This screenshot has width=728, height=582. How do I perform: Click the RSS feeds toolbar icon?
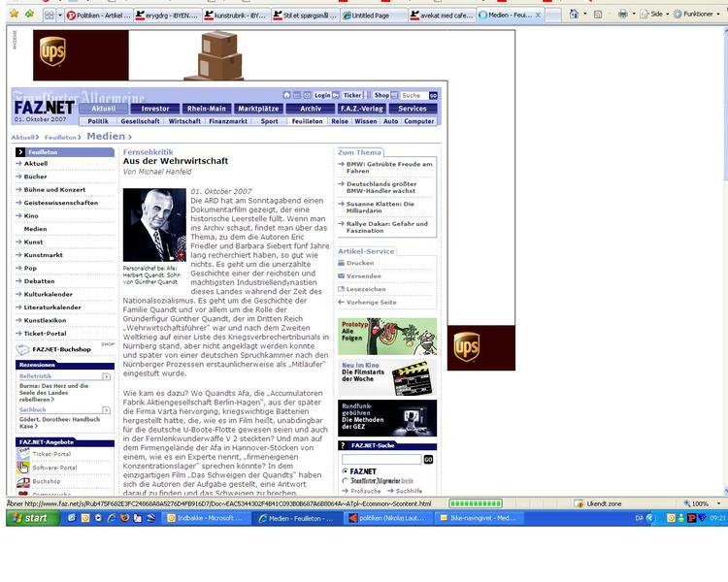[598, 15]
